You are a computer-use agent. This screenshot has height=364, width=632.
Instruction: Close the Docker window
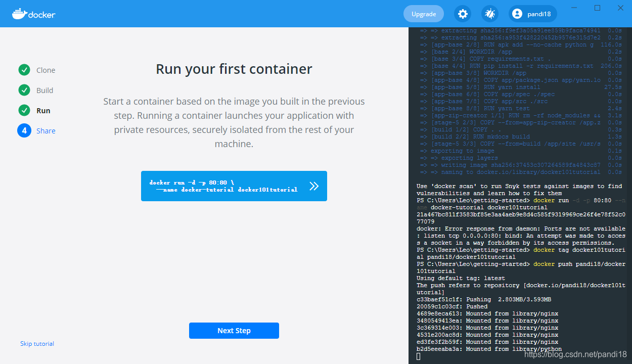[620, 8]
